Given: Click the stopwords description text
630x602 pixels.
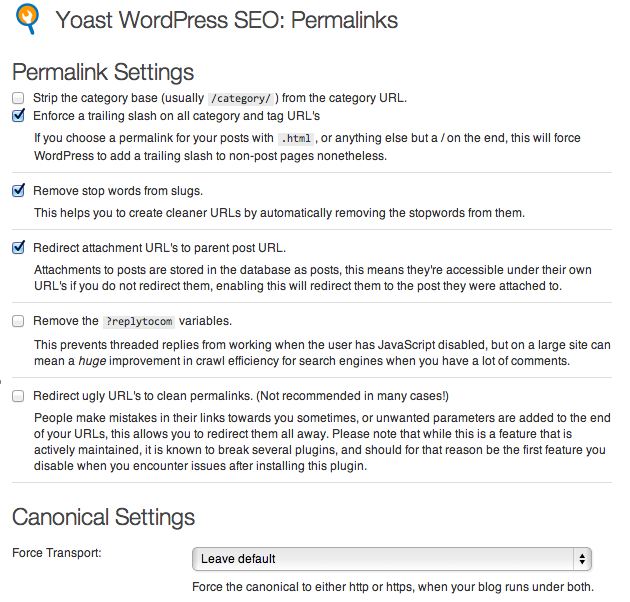Looking at the screenshot, I should [279, 213].
